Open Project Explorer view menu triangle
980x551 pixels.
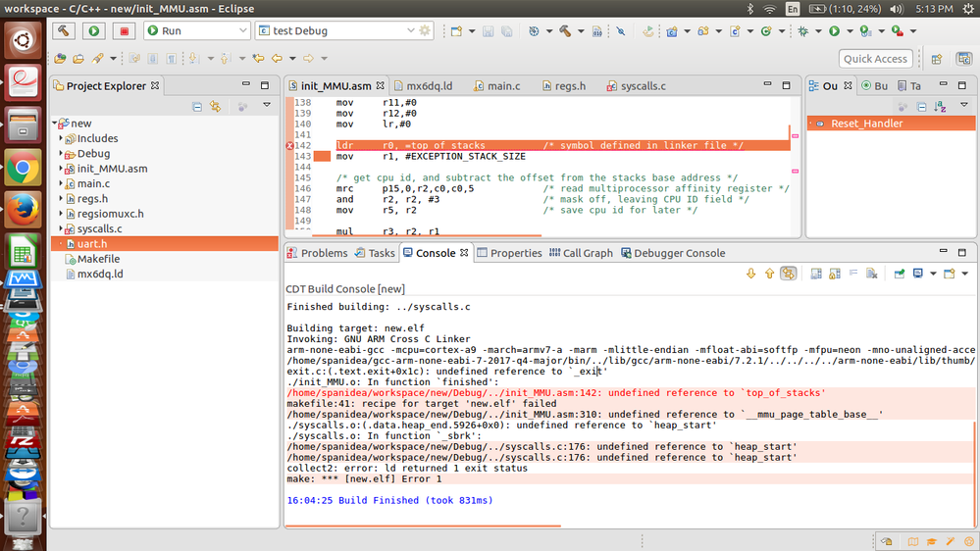(267, 105)
